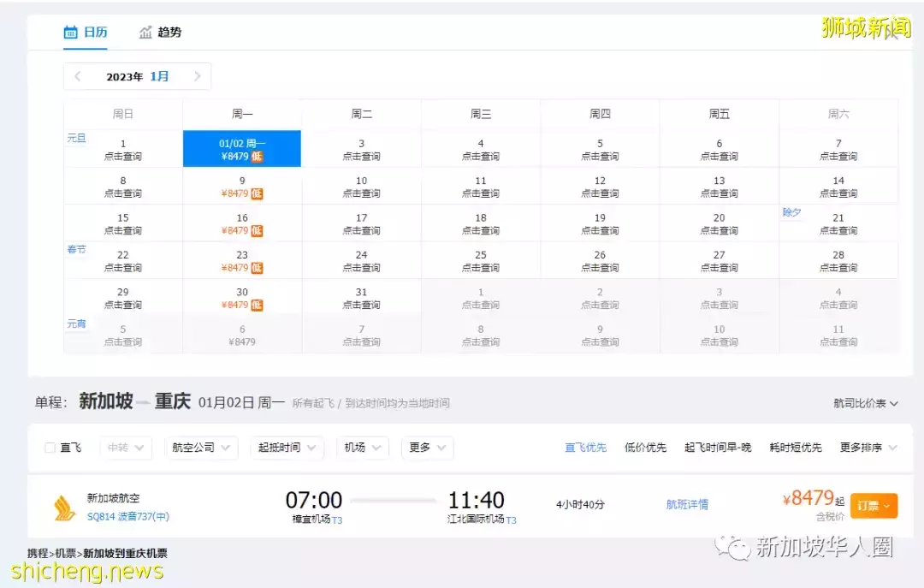Expand the 机场 filter dropdown
The width and height of the screenshot is (924, 588).
point(363,447)
